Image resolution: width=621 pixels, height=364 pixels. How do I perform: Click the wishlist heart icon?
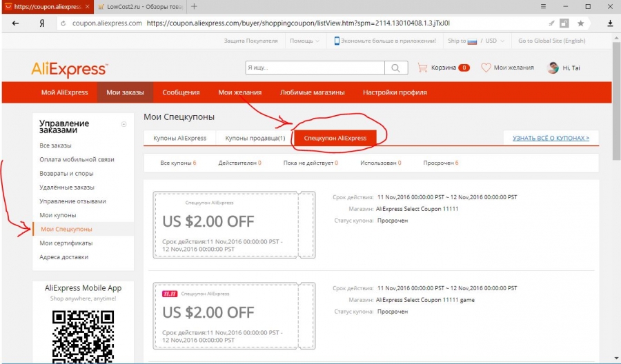486,68
